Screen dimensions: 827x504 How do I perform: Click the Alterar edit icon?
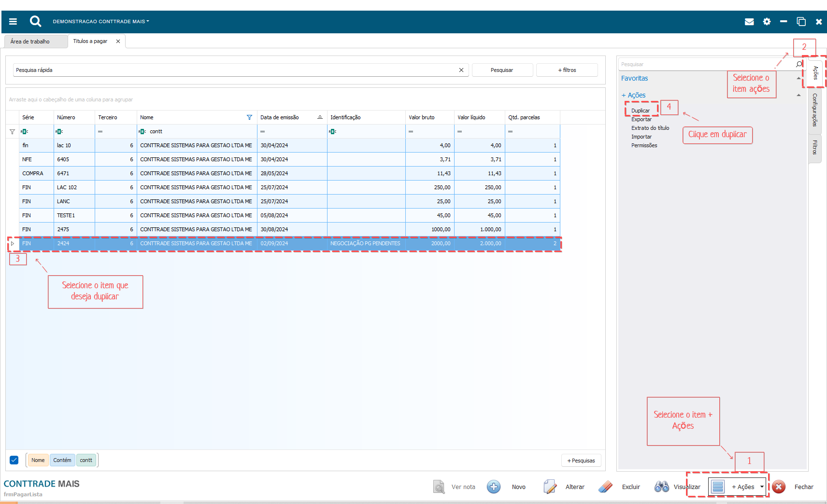coord(550,487)
